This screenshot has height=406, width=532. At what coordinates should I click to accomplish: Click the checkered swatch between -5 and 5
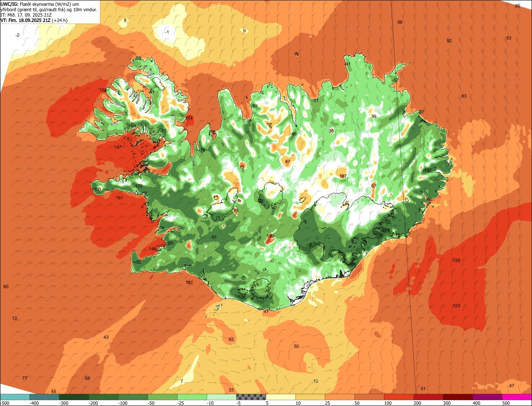(x=251, y=397)
